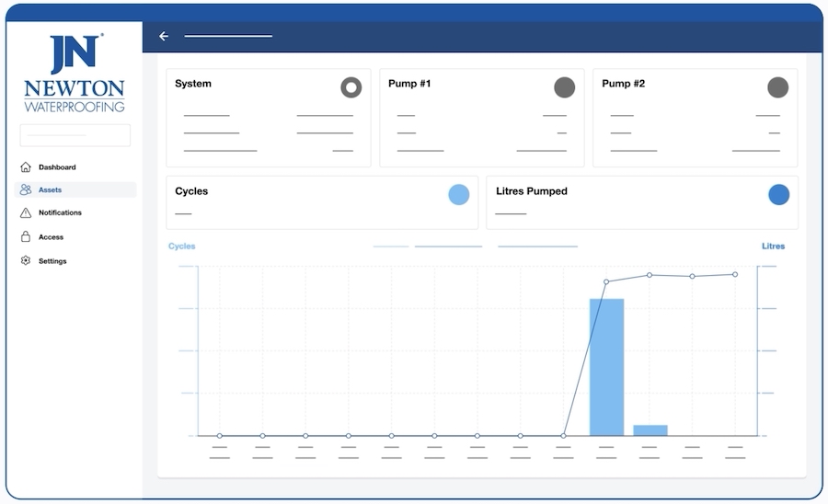828x504 pixels.
Task: Click the Pump #1 grey status circle
Action: point(564,87)
